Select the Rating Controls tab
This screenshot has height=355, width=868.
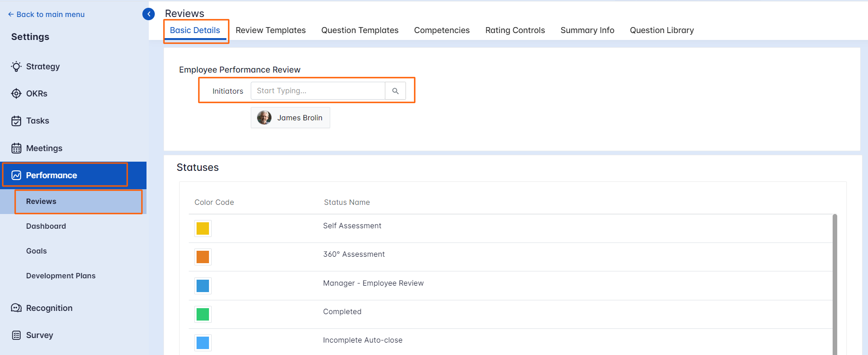pos(515,30)
